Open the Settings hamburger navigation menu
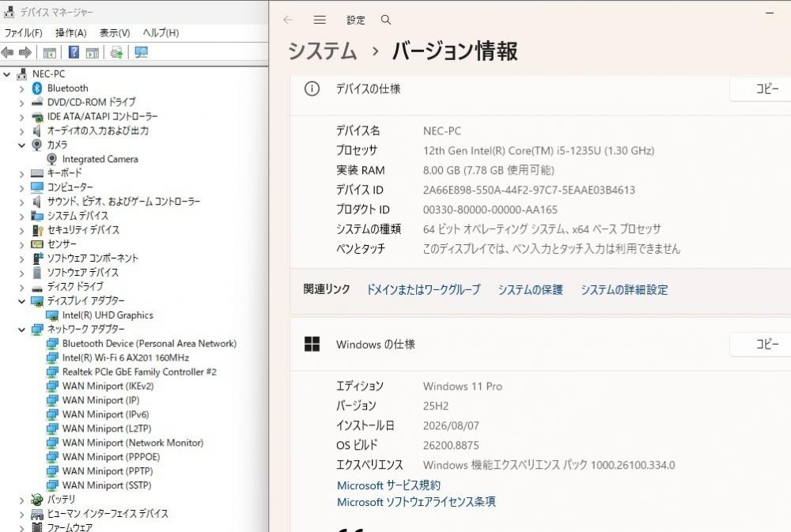 click(320, 20)
